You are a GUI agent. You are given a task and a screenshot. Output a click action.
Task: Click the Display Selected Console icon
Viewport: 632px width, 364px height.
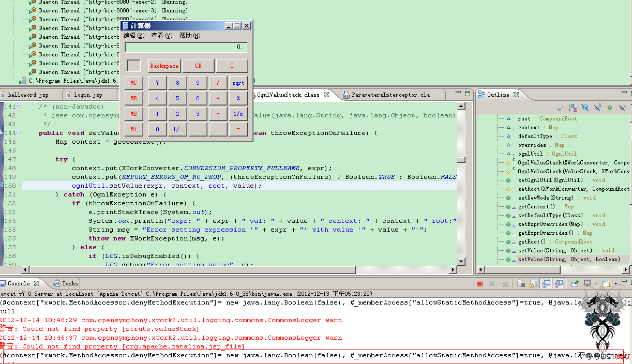587,283
